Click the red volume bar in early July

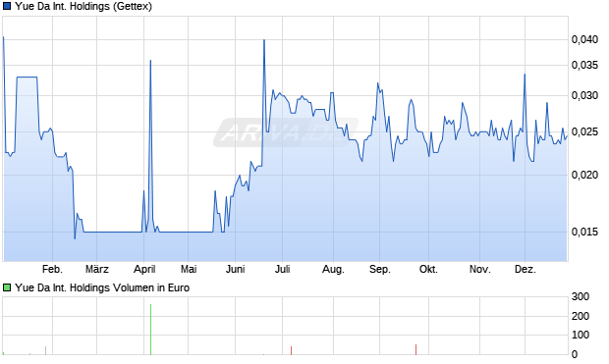[x=291, y=350]
